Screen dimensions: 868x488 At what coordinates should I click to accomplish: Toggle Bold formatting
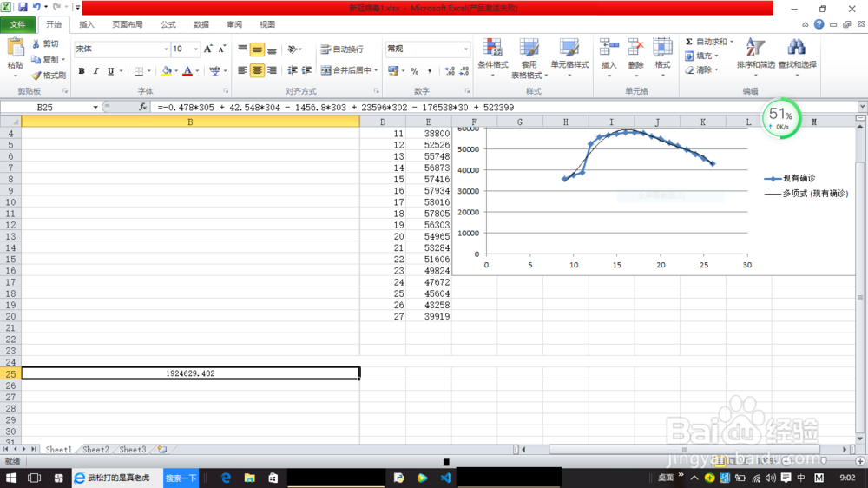click(82, 71)
